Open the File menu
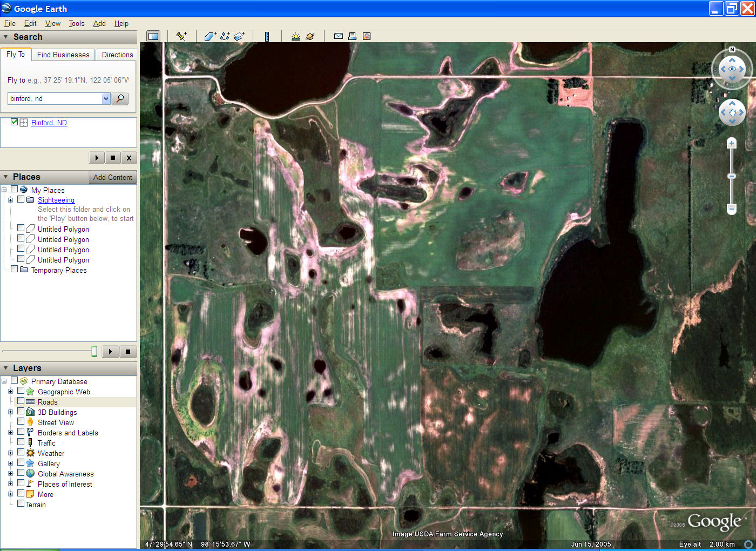The height and width of the screenshot is (551, 756). tap(10, 23)
